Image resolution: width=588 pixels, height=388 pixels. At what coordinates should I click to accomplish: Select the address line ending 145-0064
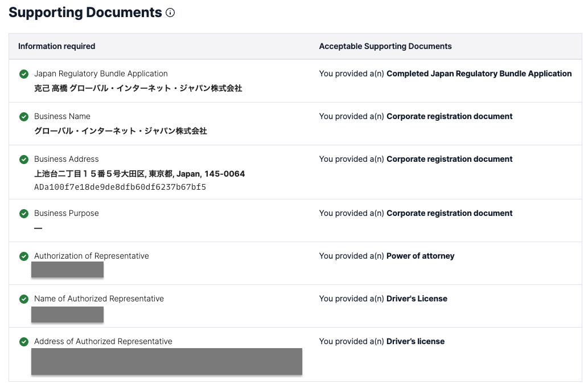pyautogui.click(x=139, y=174)
